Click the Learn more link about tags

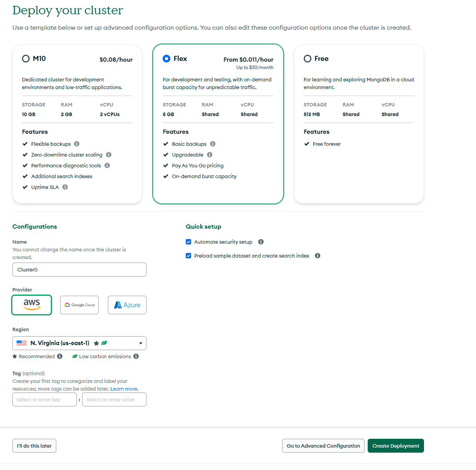[x=124, y=389]
